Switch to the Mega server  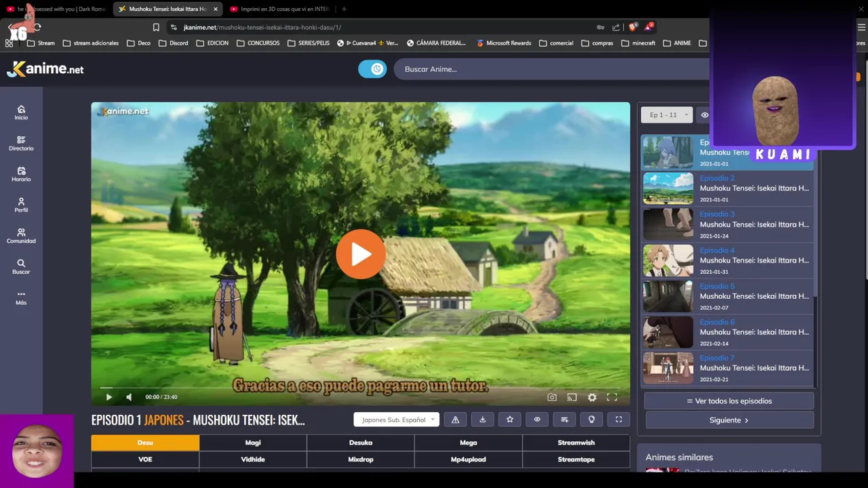(x=469, y=443)
